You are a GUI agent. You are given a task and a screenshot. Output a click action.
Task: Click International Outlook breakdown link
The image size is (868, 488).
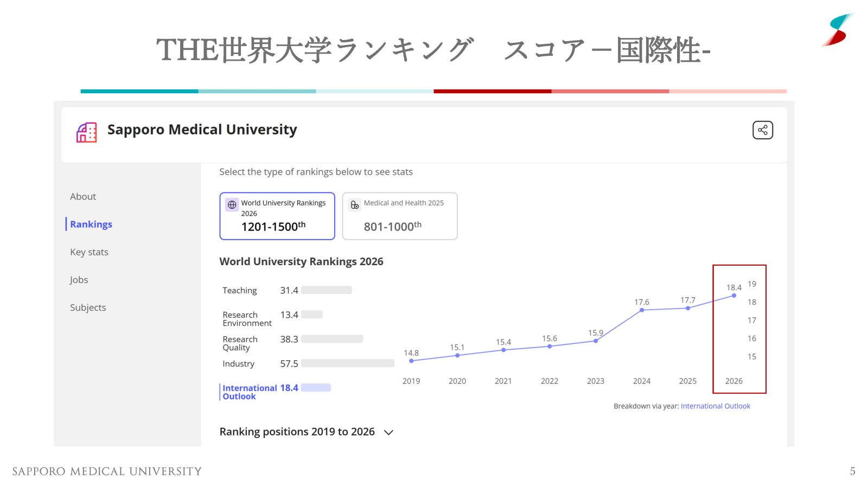(x=715, y=406)
